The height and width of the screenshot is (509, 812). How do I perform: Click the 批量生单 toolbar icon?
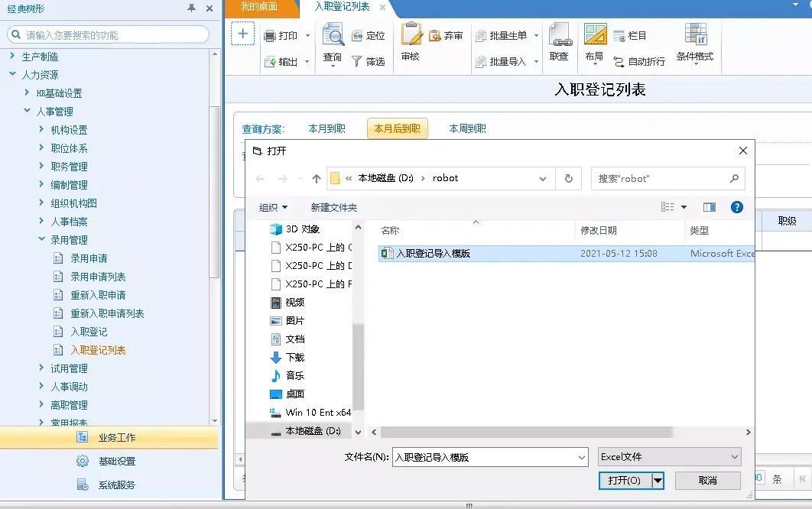pyautogui.click(x=481, y=36)
